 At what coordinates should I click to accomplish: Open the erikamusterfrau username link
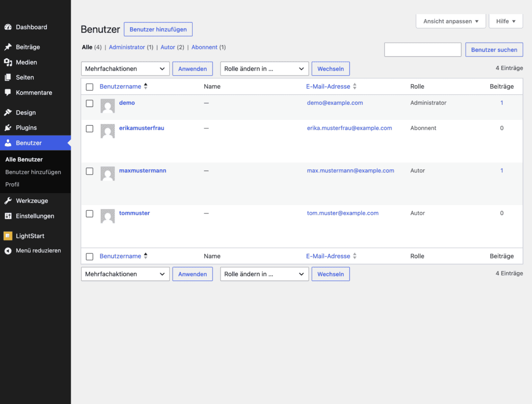tap(141, 128)
